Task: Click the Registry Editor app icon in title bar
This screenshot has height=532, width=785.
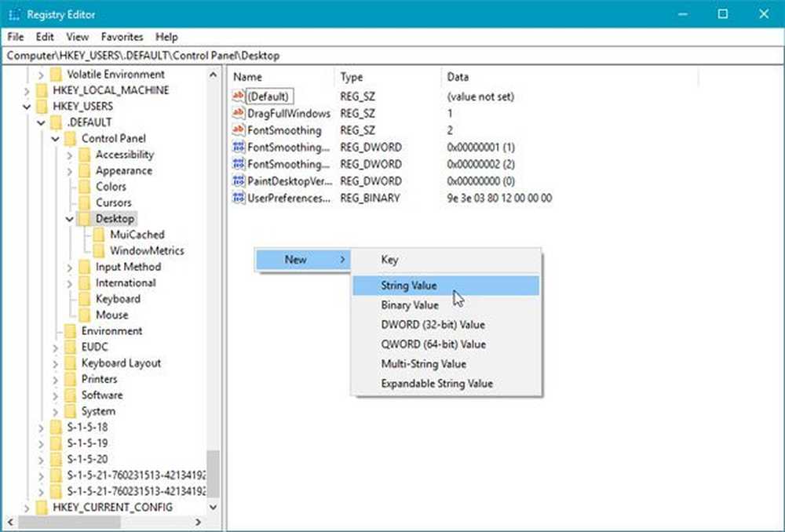Action: (14, 13)
